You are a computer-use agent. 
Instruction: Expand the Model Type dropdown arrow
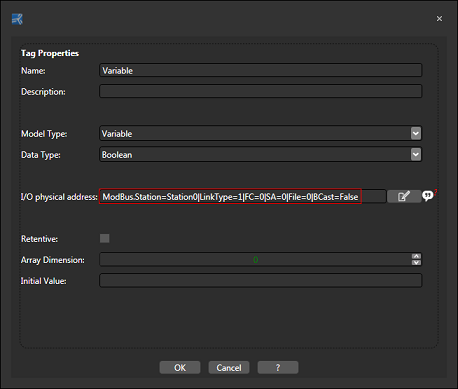416,134
